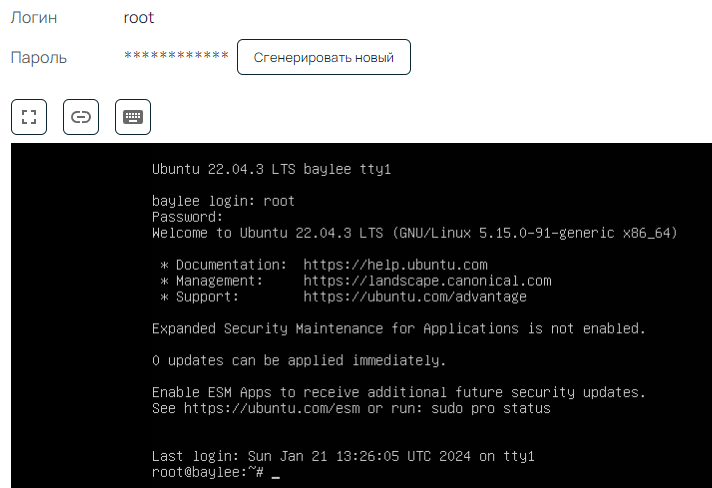Click the masked password asterisks
Screen dimensions: 712x488
[176, 56]
